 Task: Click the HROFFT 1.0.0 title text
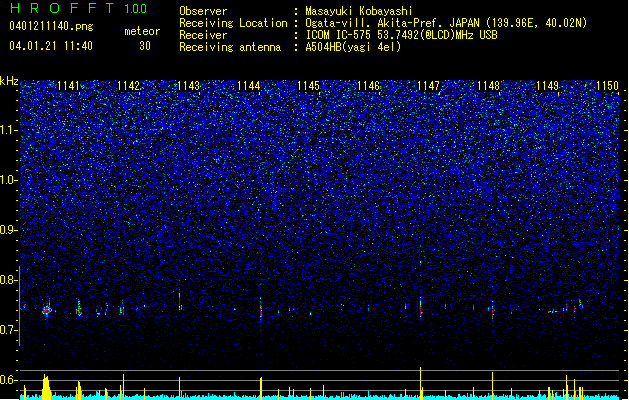tap(79, 8)
